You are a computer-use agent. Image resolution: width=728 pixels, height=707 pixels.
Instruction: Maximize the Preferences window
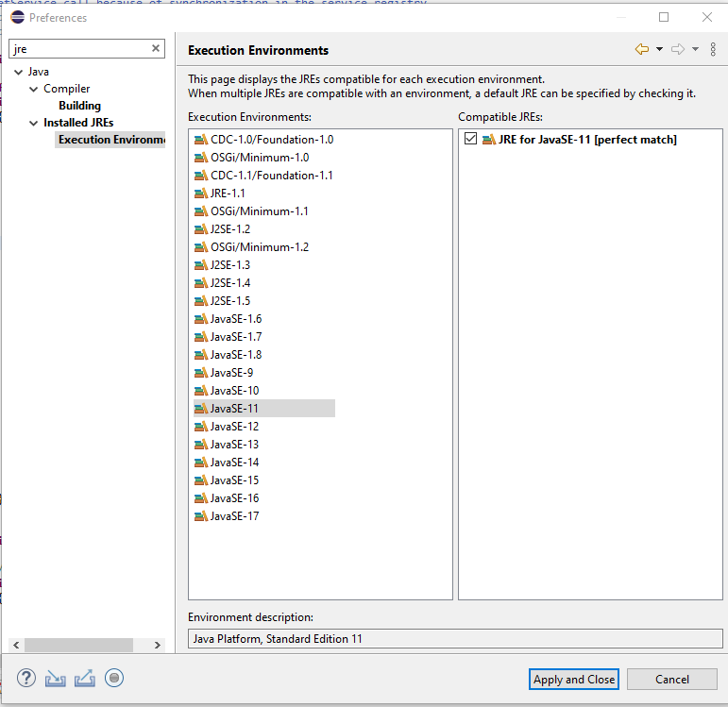664,17
